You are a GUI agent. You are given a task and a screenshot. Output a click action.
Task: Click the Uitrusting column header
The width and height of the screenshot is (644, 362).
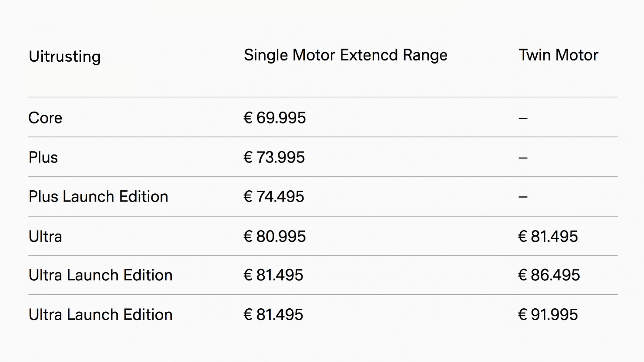(x=64, y=57)
